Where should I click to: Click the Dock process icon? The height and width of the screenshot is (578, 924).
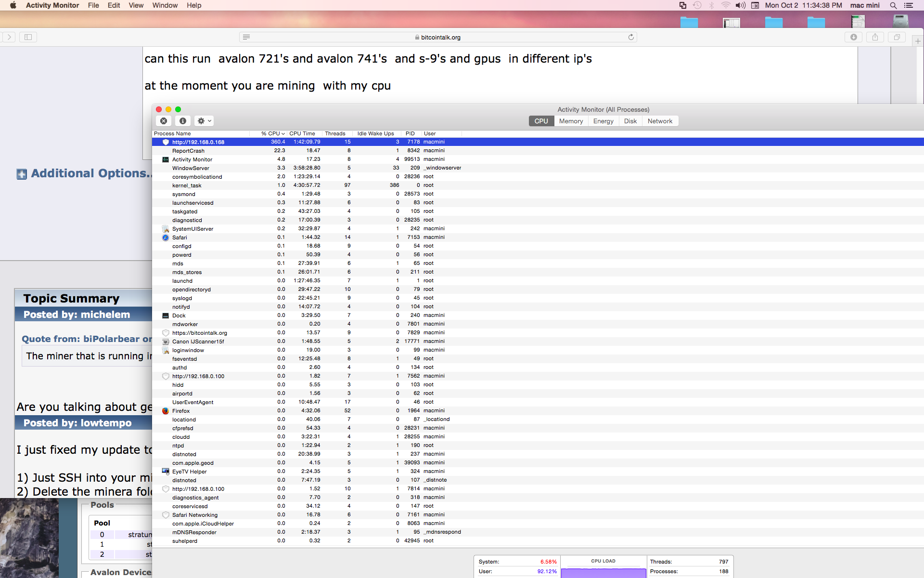(x=166, y=315)
